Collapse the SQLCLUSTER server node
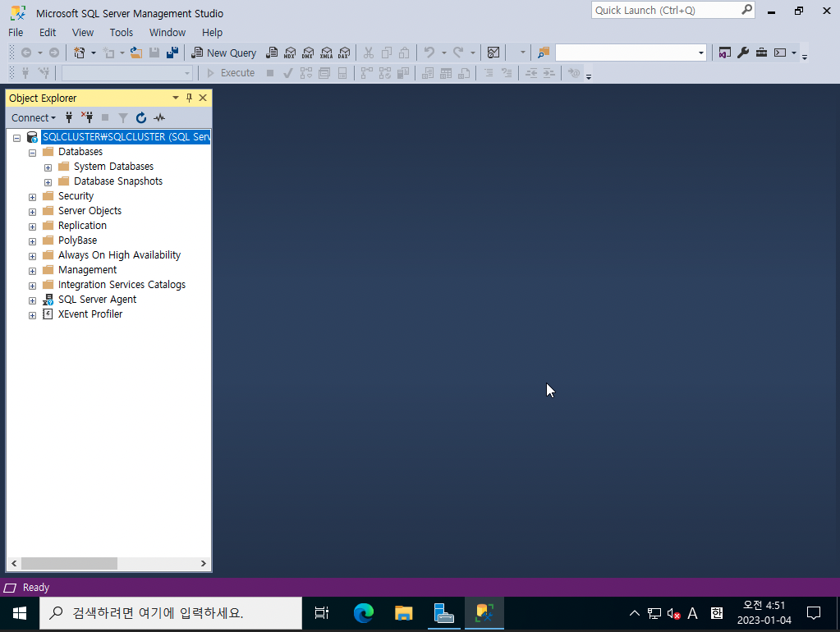The height and width of the screenshot is (632, 840). [x=16, y=138]
